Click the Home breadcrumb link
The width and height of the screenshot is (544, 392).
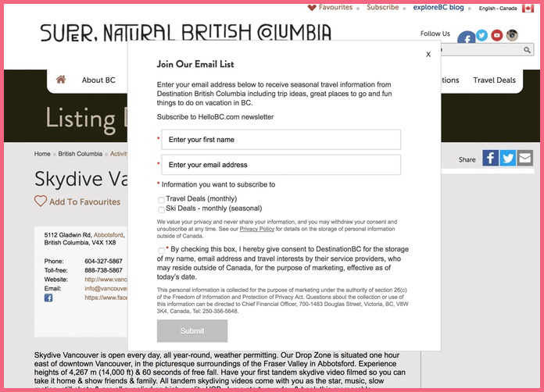click(42, 154)
